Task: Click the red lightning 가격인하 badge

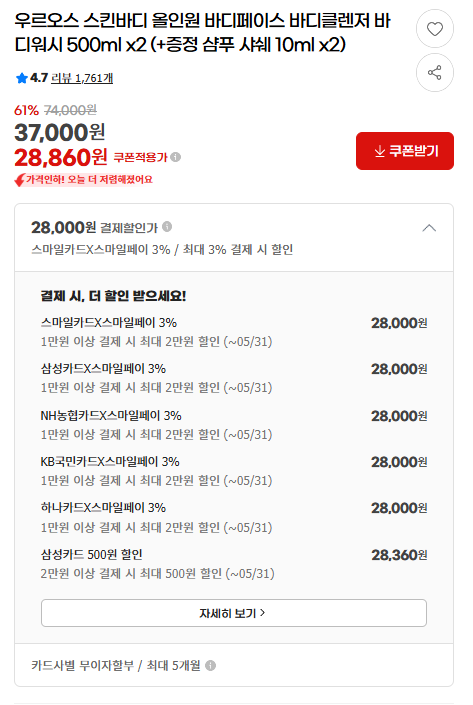Action: 84,180
